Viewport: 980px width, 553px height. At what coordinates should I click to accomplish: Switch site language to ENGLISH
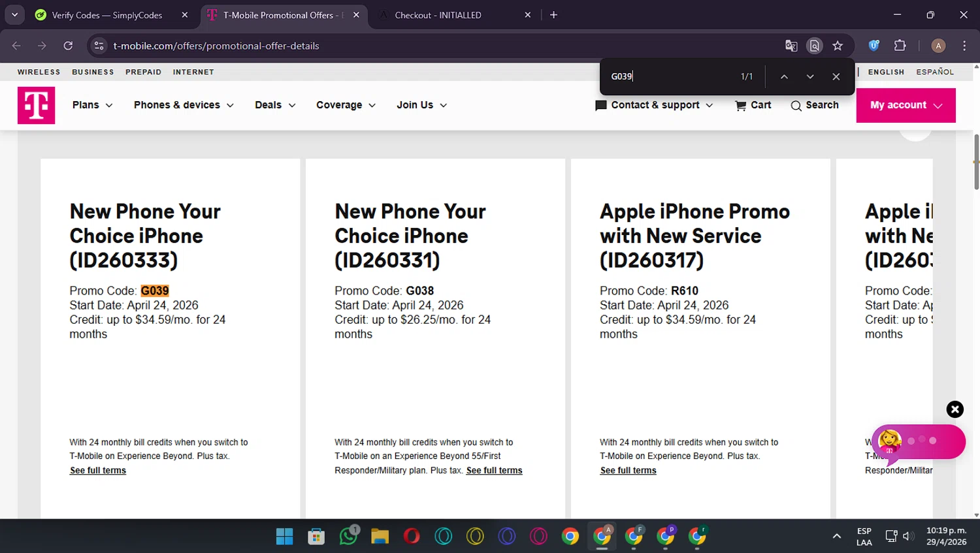tap(886, 72)
